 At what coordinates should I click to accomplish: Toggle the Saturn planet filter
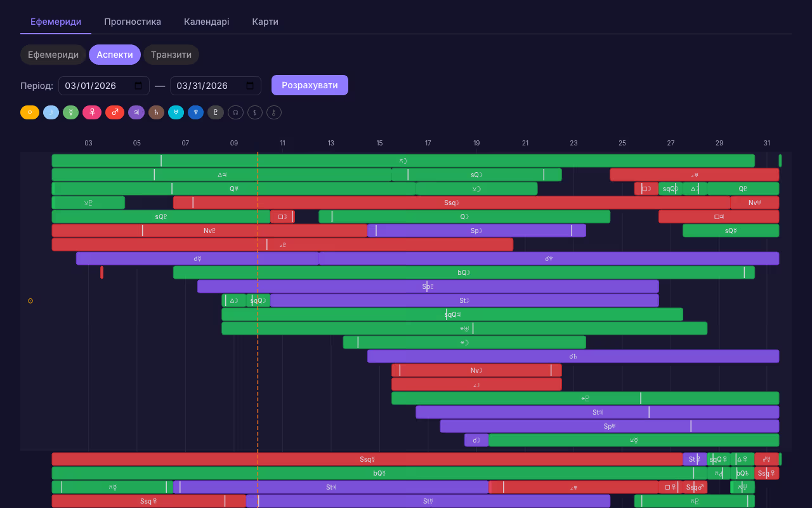pos(156,112)
